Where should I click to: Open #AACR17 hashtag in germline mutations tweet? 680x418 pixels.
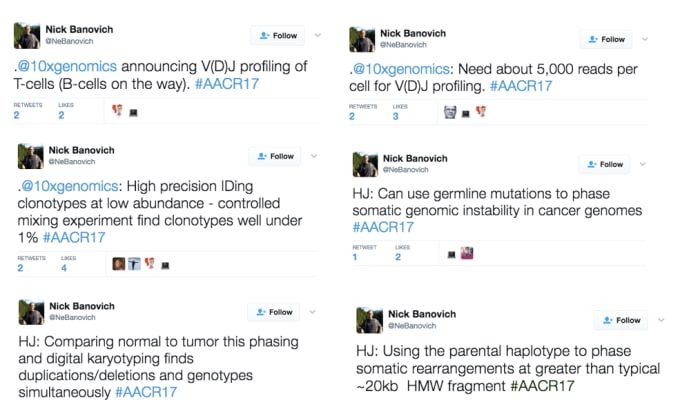pos(383,227)
